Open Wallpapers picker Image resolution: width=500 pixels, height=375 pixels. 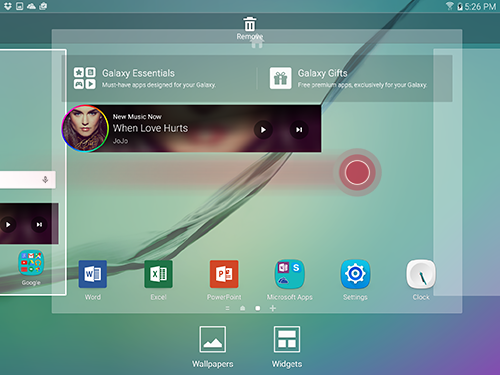pos(213,339)
